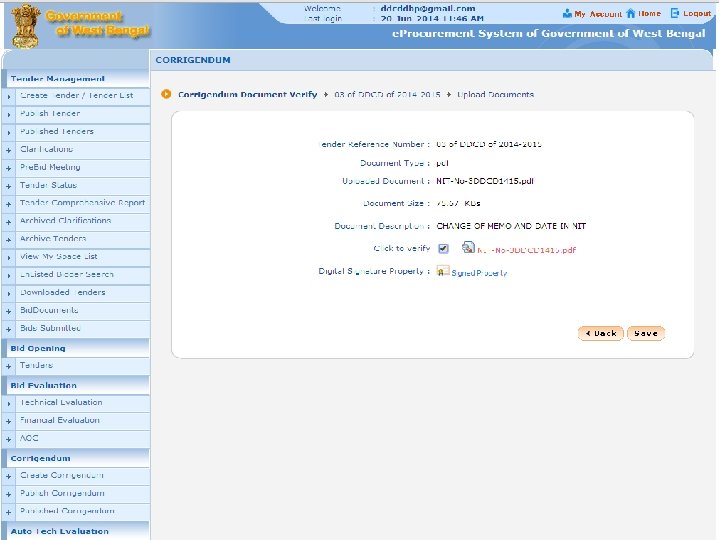Expand arrow beside Publish Tender

[x=9, y=115]
